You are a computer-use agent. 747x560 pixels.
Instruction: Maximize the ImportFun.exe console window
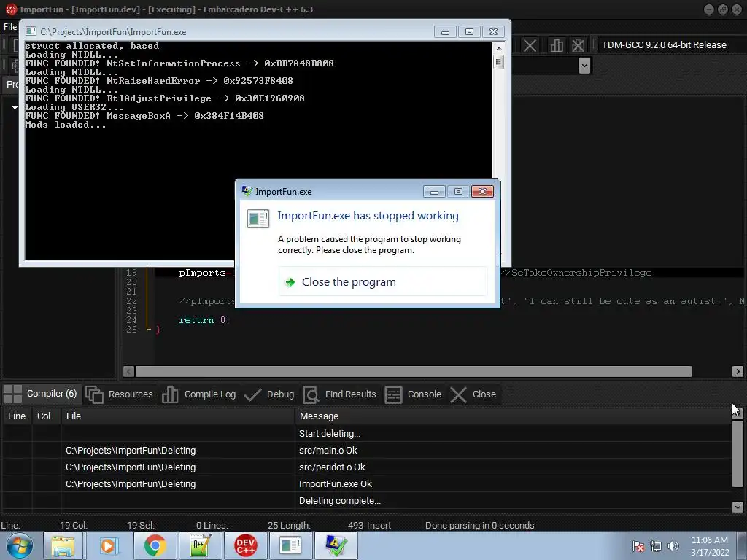(469, 32)
